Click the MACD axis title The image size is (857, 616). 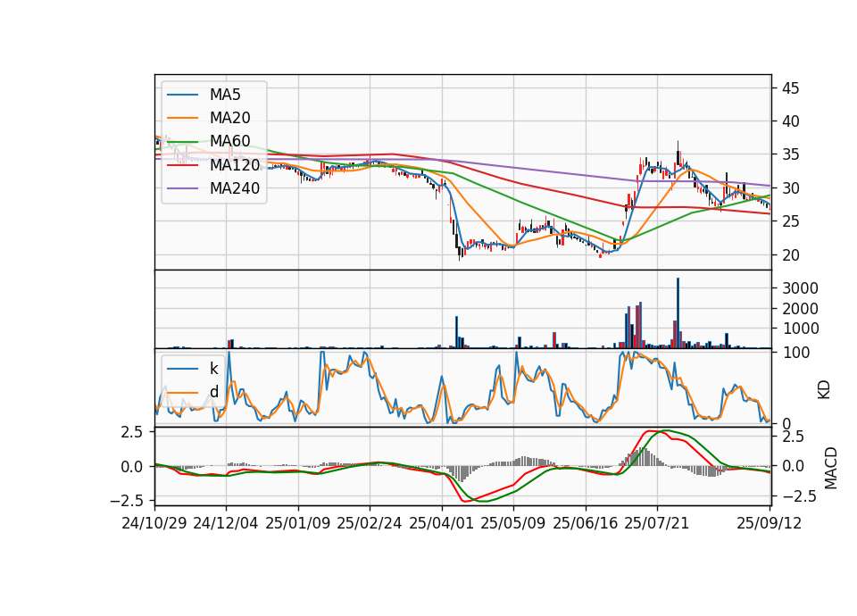click(831, 468)
